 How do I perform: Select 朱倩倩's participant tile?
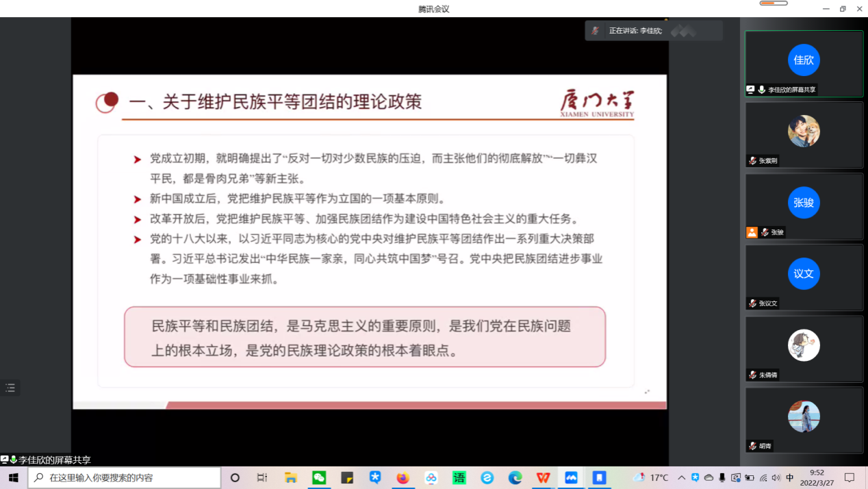point(804,348)
